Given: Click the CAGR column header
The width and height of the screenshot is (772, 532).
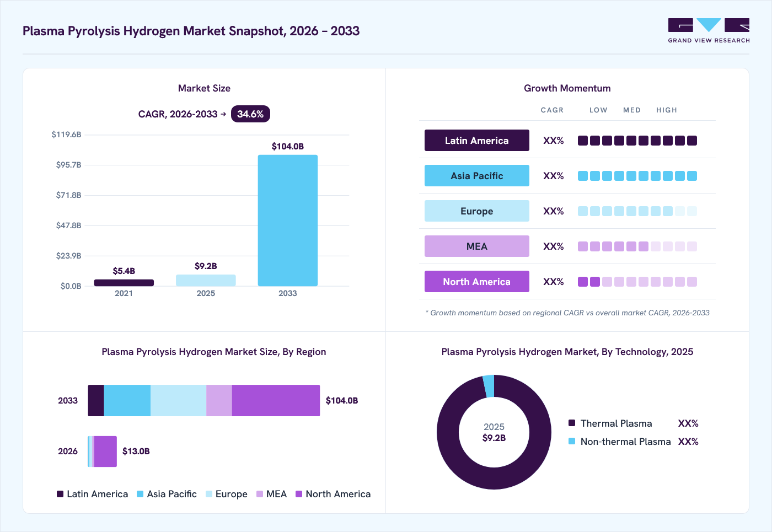Looking at the screenshot, I should (552, 110).
